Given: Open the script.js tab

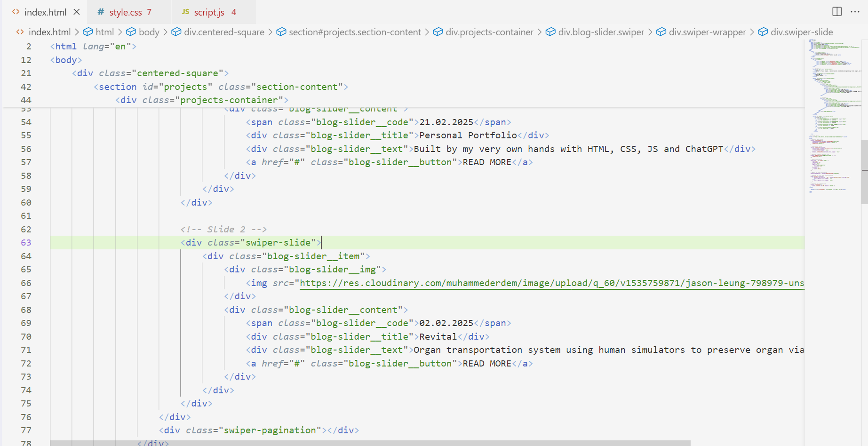Looking at the screenshot, I should tap(209, 12).
